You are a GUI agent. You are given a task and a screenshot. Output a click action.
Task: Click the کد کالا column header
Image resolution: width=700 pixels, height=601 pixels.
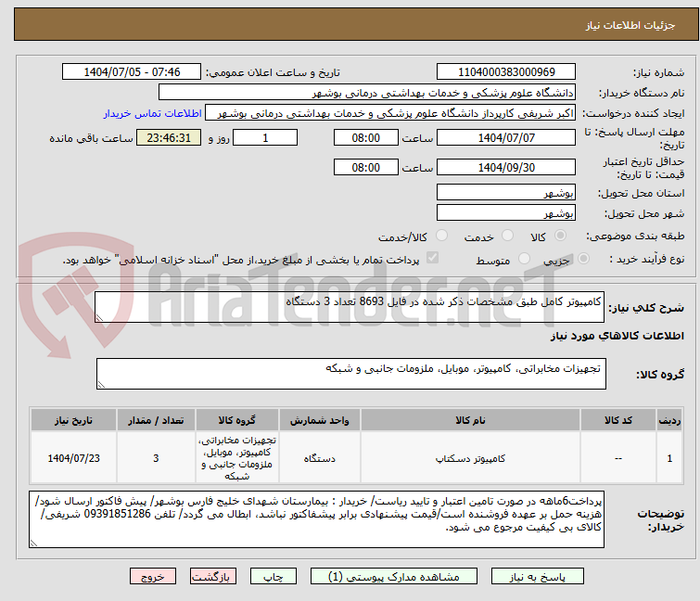coord(618,420)
